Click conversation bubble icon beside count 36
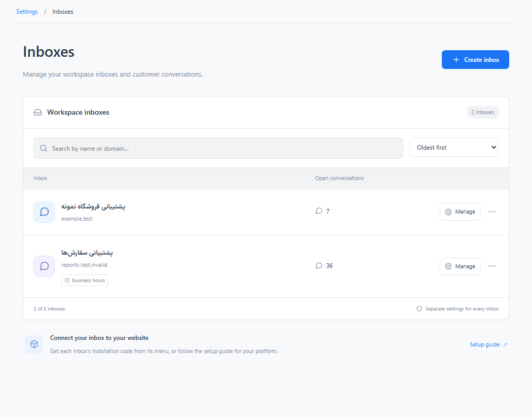532x419 pixels. pyautogui.click(x=319, y=265)
